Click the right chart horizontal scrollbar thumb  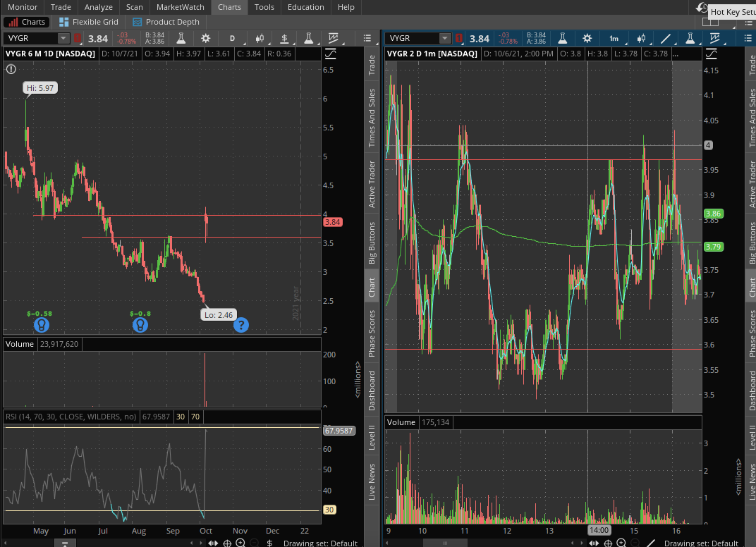(x=445, y=543)
